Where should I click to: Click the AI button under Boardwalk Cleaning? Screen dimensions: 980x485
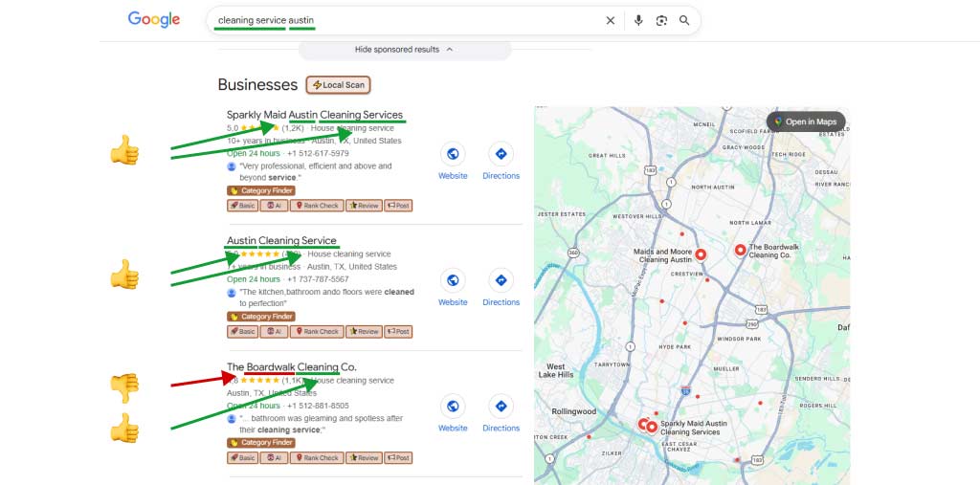[x=276, y=458]
